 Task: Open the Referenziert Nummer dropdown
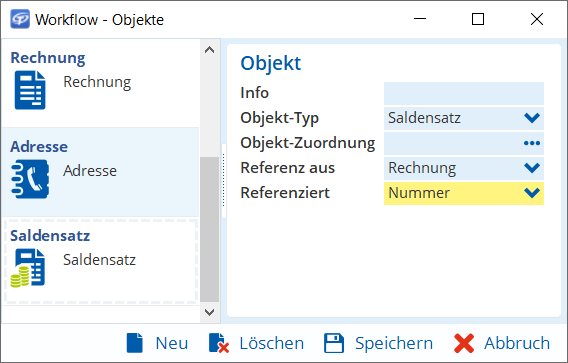coord(532,193)
